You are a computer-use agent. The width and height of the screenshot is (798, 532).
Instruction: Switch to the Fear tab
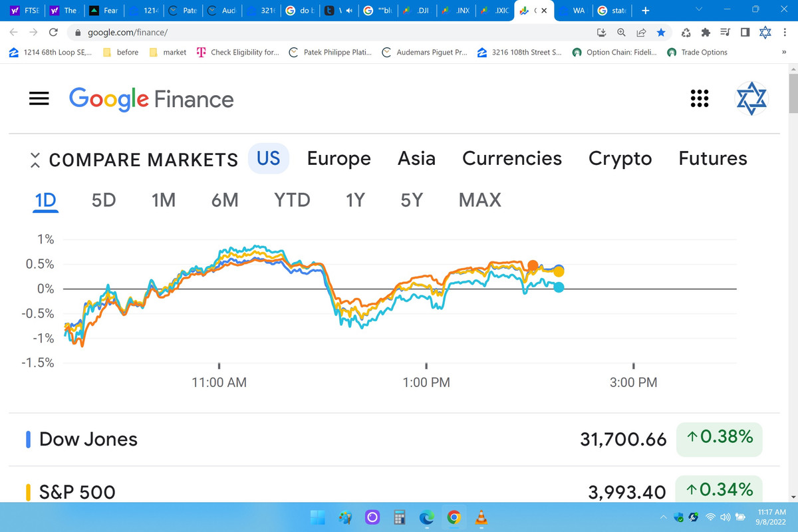[x=103, y=11]
